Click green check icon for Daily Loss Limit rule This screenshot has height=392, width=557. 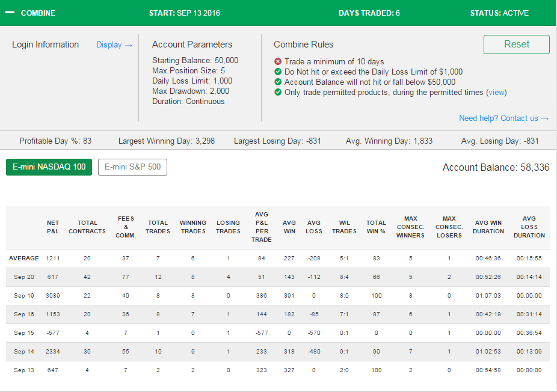coord(278,72)
